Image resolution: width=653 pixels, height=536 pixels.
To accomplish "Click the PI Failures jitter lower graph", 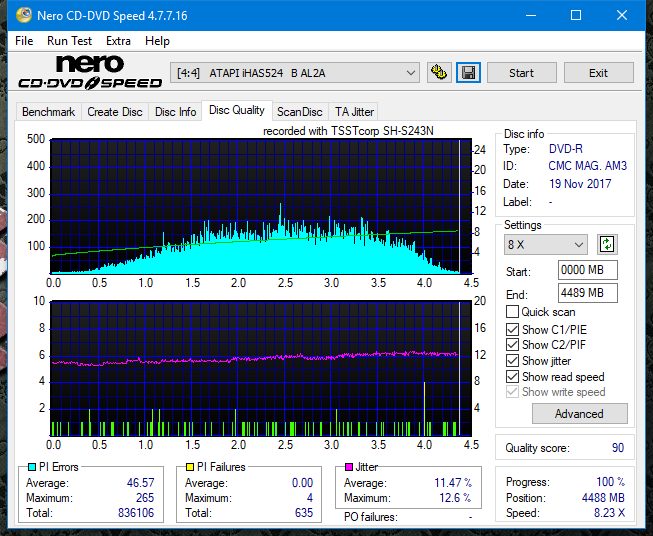I will pyautogui.click(x=261, y=368).
